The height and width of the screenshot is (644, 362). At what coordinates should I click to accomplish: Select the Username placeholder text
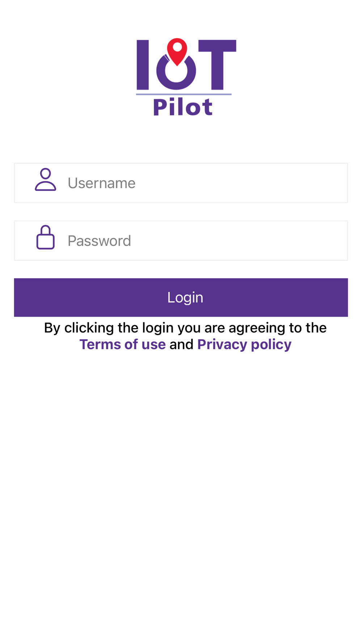click(101, 183)
